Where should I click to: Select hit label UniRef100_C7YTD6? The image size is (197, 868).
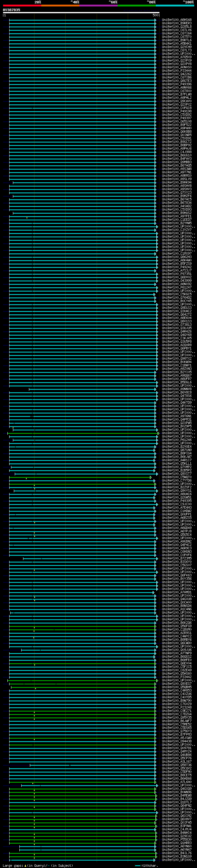(177, 481)
